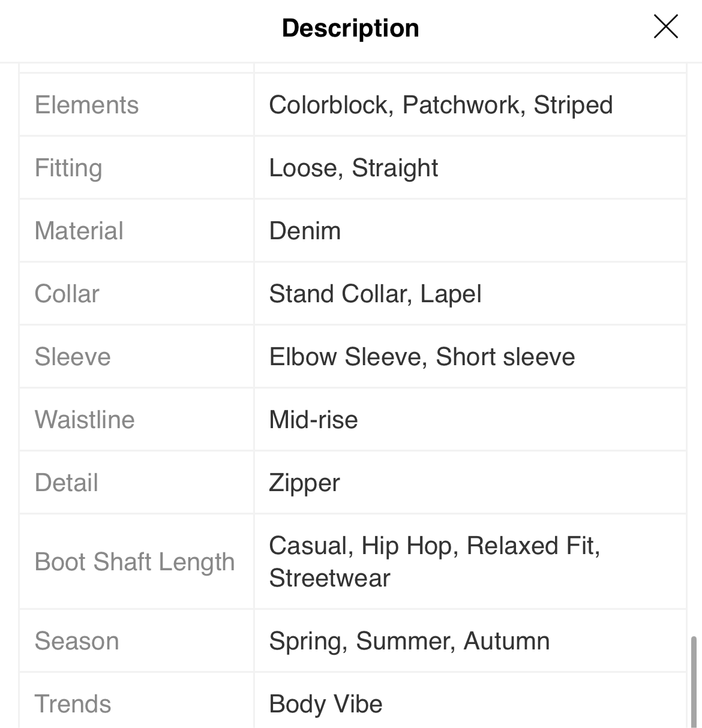The height and width of the screenshot is (728, 702).
Task: Close the Description panel with X icon
Action: [665, 27]
